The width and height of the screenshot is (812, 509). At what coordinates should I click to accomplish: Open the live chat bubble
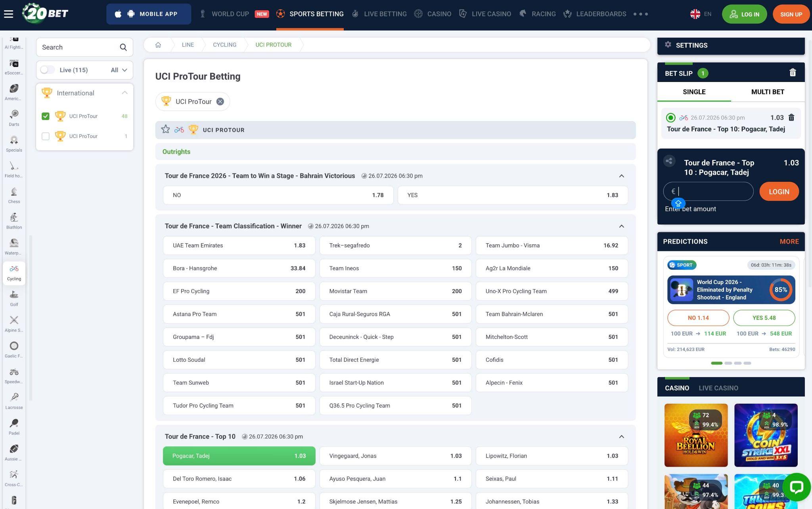(x=797, y=487)
